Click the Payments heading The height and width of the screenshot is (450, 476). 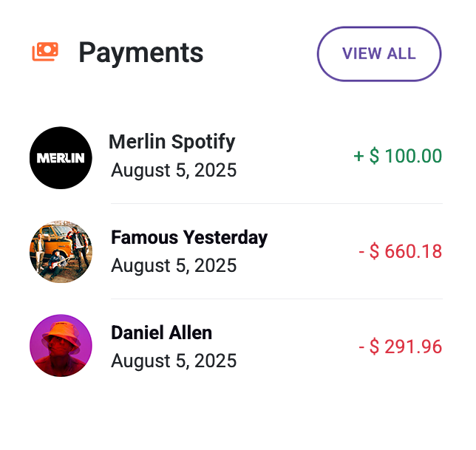140,52
